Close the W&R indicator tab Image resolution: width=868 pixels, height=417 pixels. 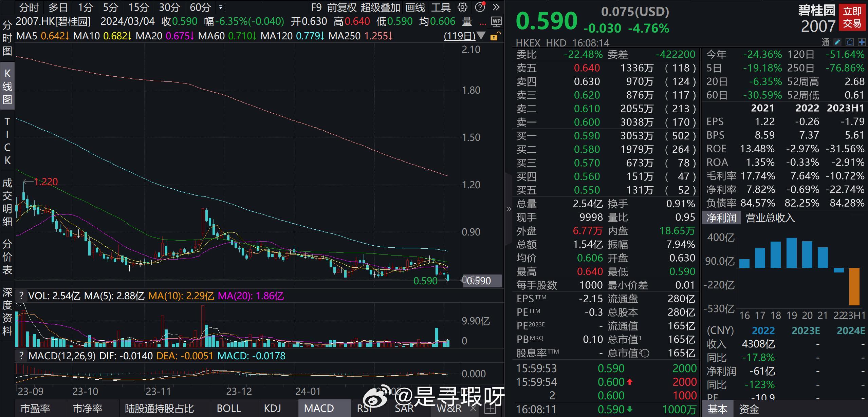click(x=473, y=409)
